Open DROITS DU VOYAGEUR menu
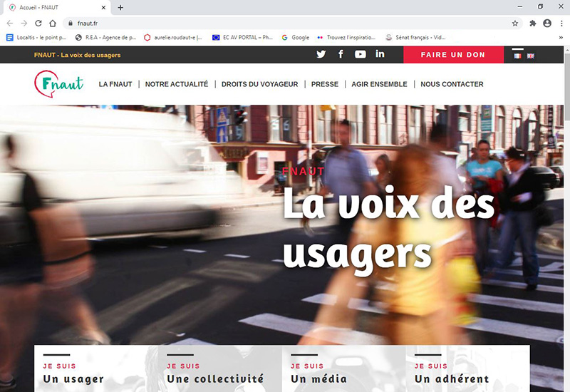Viewport: 570px width, 392px height. pyautogui.click(x=259, y=84)
